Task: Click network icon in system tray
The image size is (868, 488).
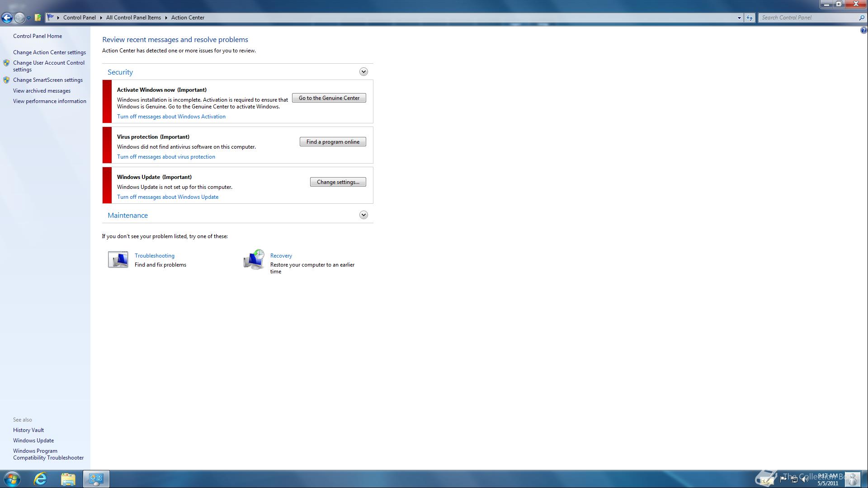Action: click(x=794, y=479)
